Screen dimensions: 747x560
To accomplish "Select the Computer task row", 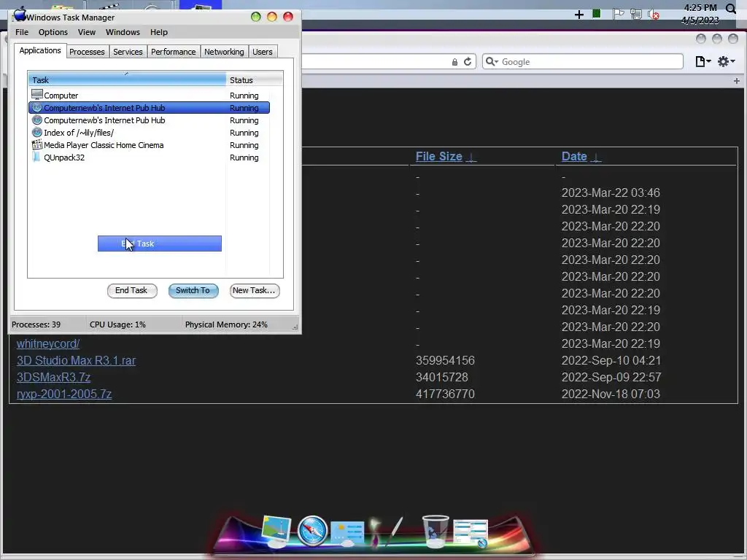I will click(x=149, y=96).
